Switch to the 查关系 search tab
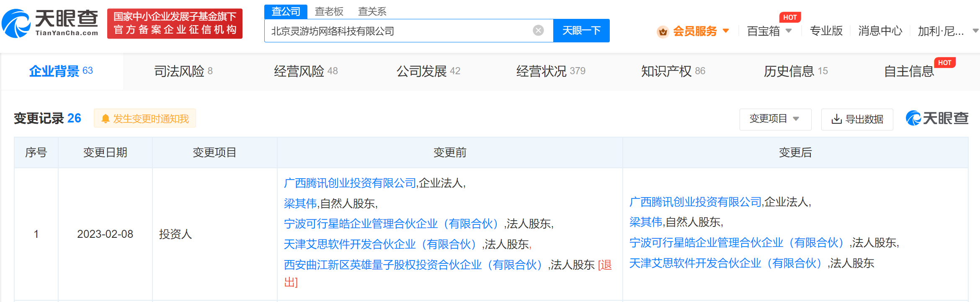 pyautogui.click(x=372, y=11)
